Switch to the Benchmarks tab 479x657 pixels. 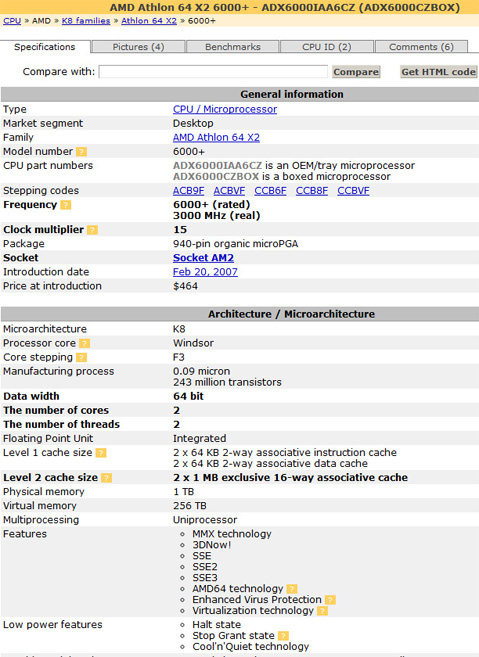(233, 47)
